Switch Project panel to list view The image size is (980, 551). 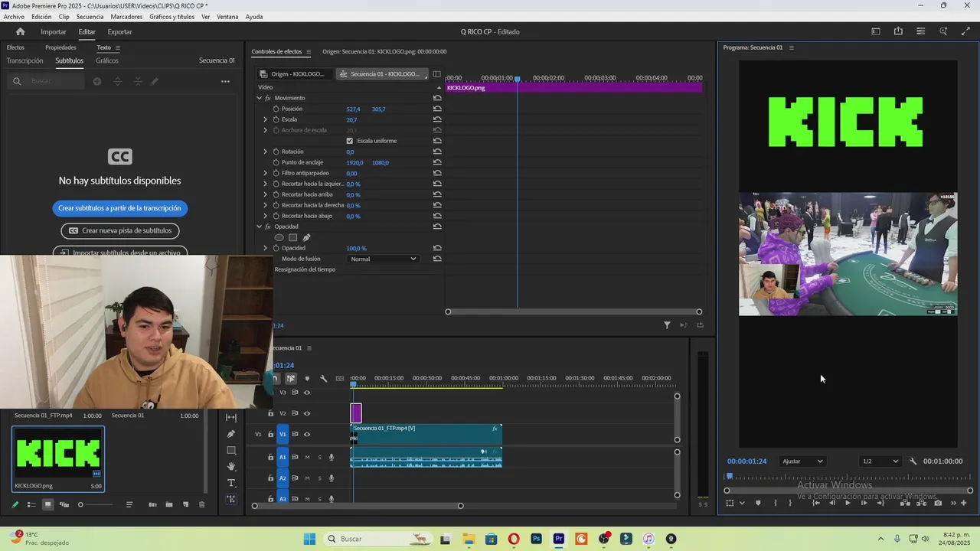pyautogui.click(x=31, y=504)
